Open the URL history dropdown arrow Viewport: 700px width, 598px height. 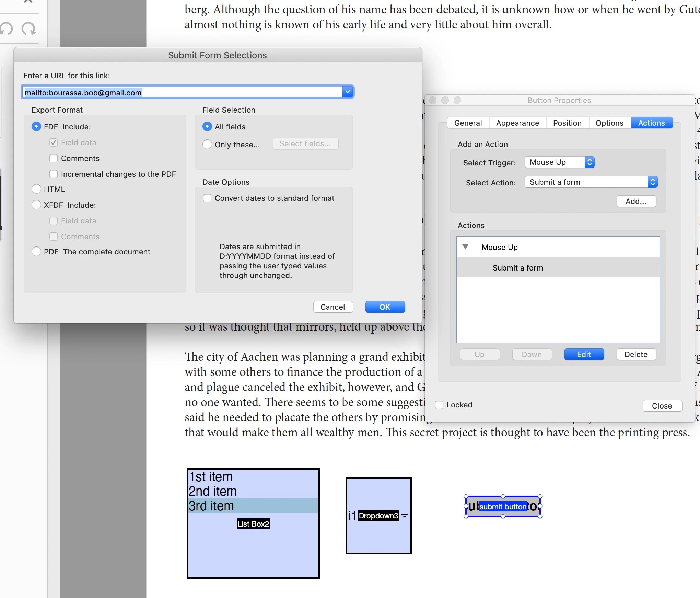348,92
